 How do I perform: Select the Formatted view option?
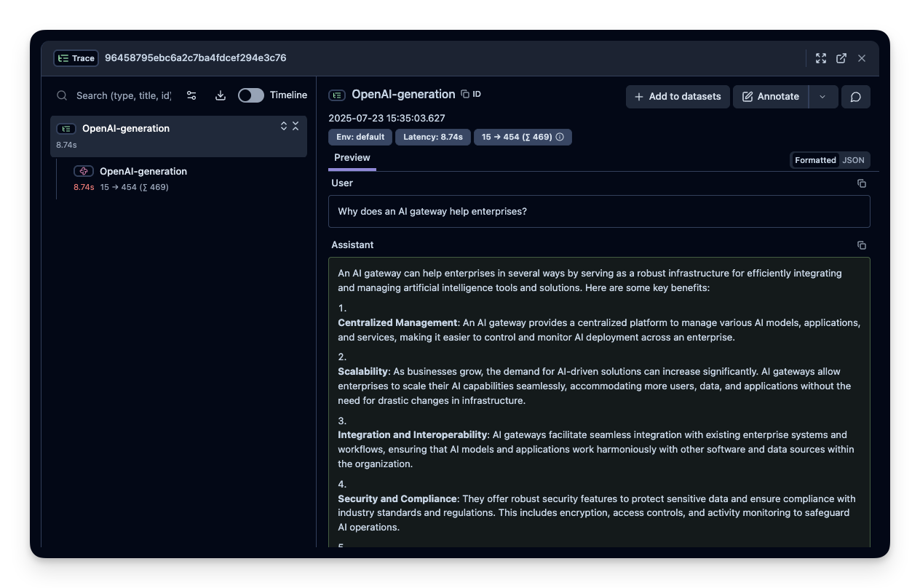click(815, 160)
